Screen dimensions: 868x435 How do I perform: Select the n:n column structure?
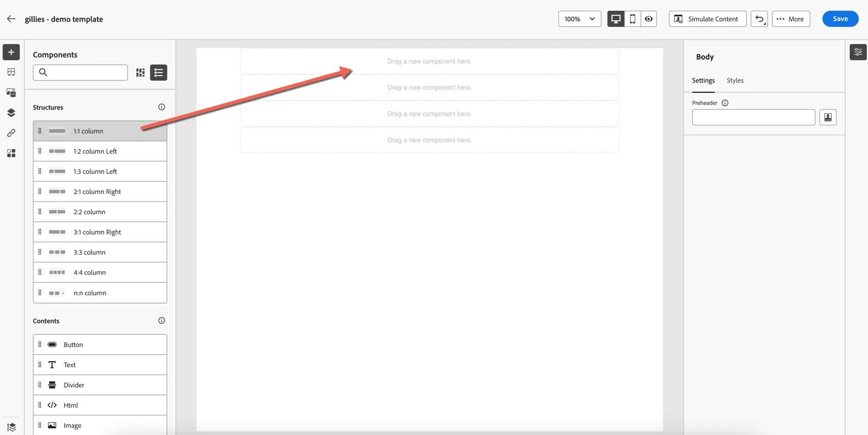(100, 293)
